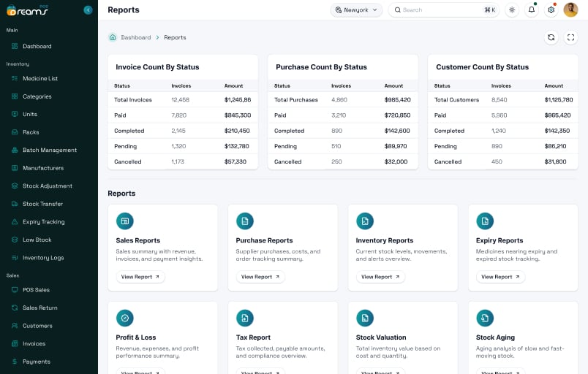The image size is (588, 374).
Task: Toggle the light/dark theme sun icon
Action: tap(512, 10)
